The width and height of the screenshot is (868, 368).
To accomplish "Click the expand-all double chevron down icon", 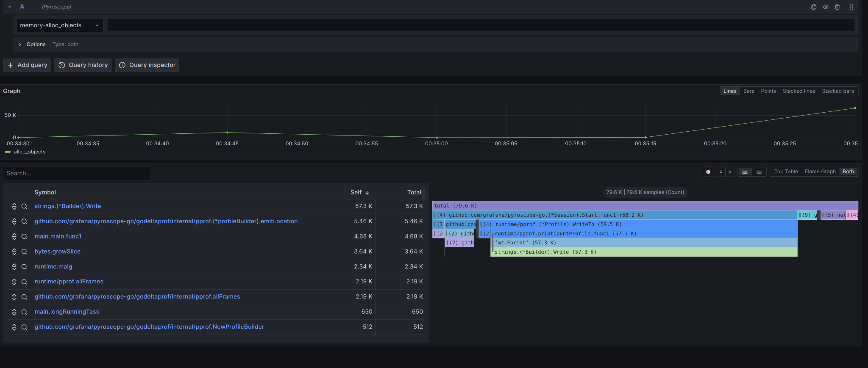I will point(721,172).
